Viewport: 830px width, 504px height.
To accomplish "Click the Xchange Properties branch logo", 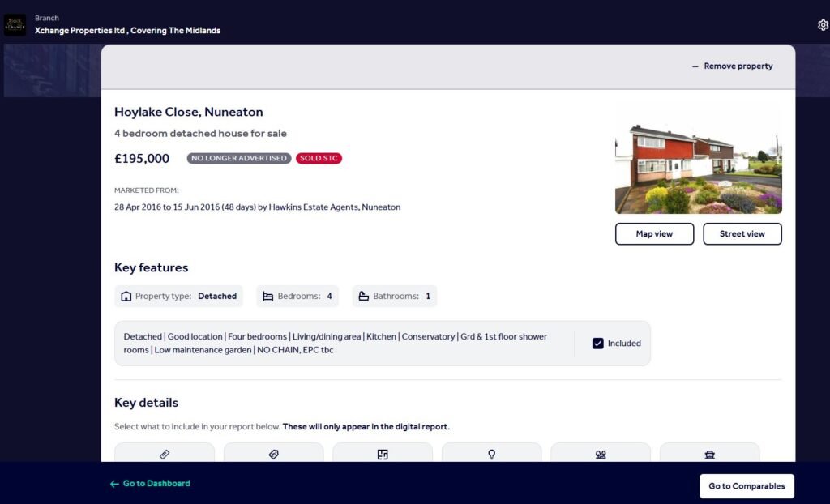I will pos(15,25).
